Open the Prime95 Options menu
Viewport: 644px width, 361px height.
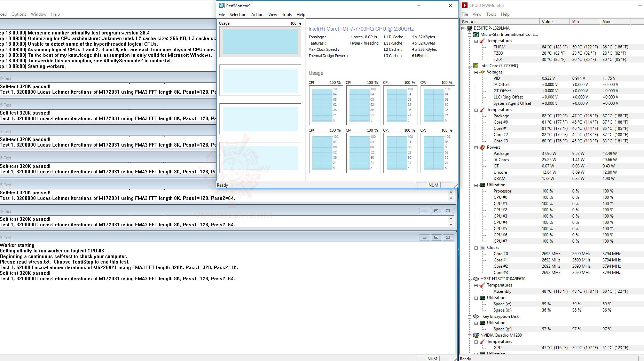pyautogui.click(x=19, y=14)
